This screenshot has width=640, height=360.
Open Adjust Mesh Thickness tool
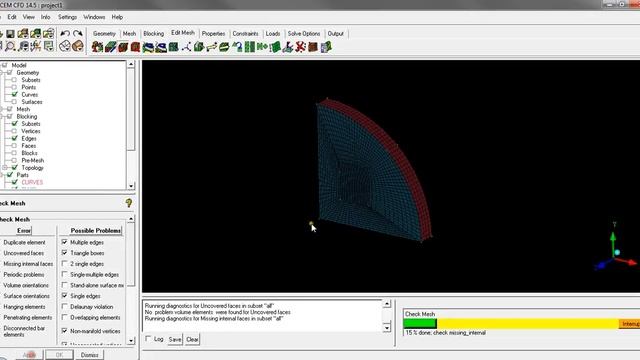pyautogui.click(x=275, y=47)
